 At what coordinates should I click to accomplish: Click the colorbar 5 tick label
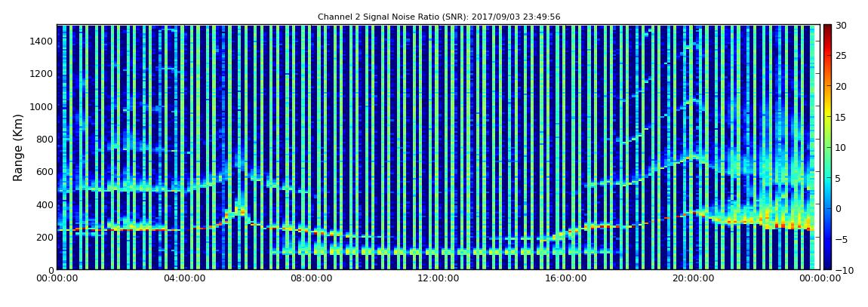[x=838, y=178]
